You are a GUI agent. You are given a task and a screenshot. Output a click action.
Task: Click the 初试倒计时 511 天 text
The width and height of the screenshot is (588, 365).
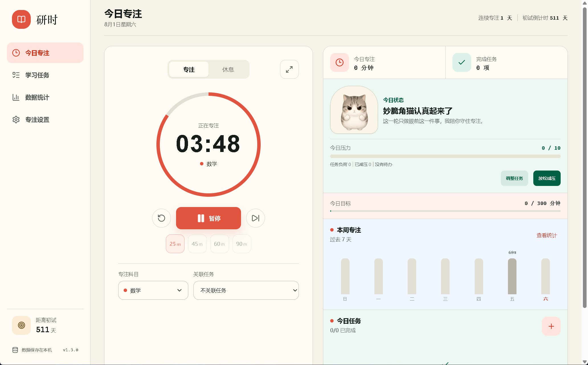(545, 18)
